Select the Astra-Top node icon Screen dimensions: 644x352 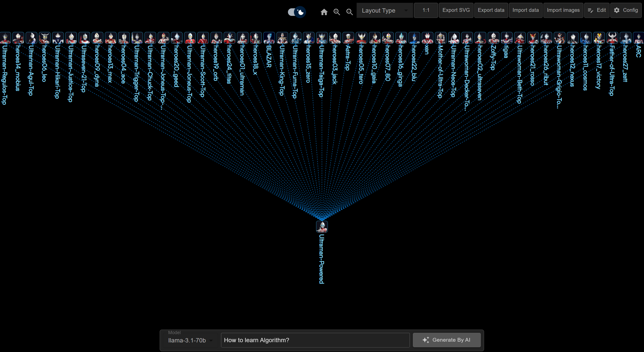click(x=348, y=38)
